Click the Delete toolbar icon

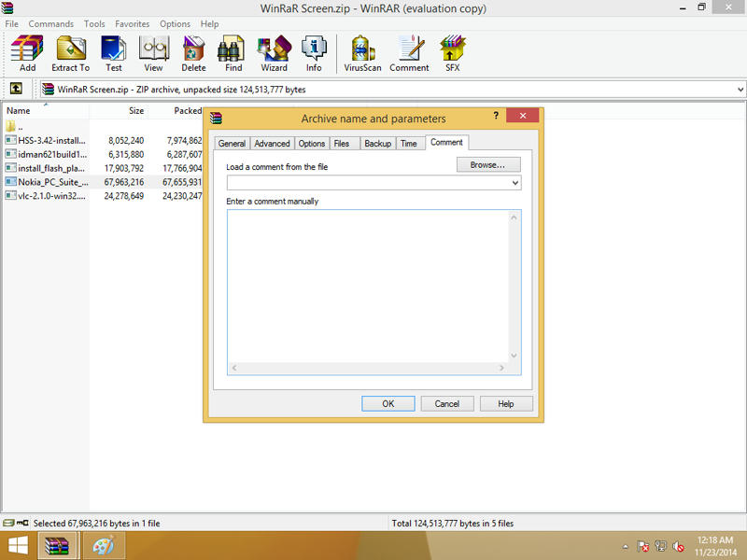point(193,53)
